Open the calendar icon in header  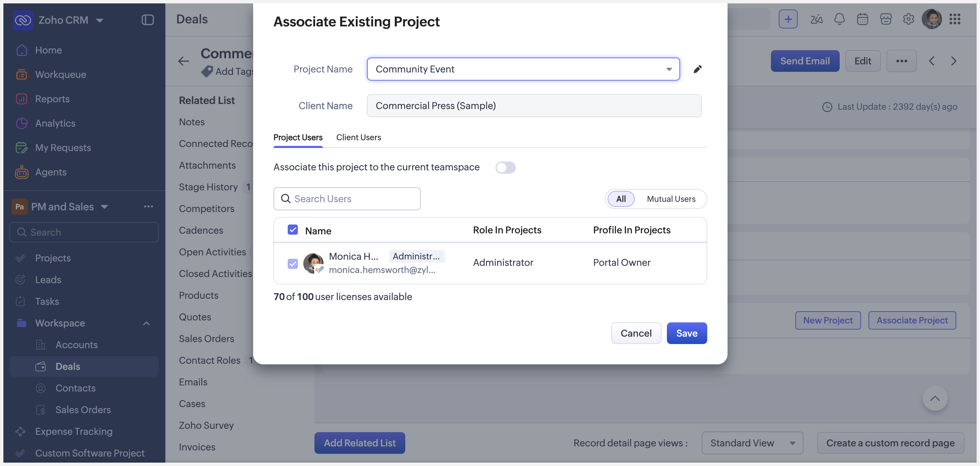862,19
